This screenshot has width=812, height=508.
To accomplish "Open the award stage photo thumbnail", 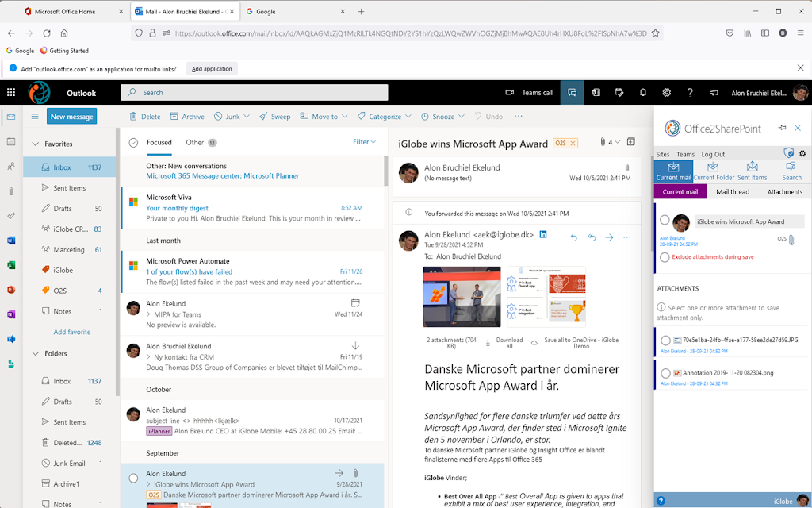I will pos(462,297).
